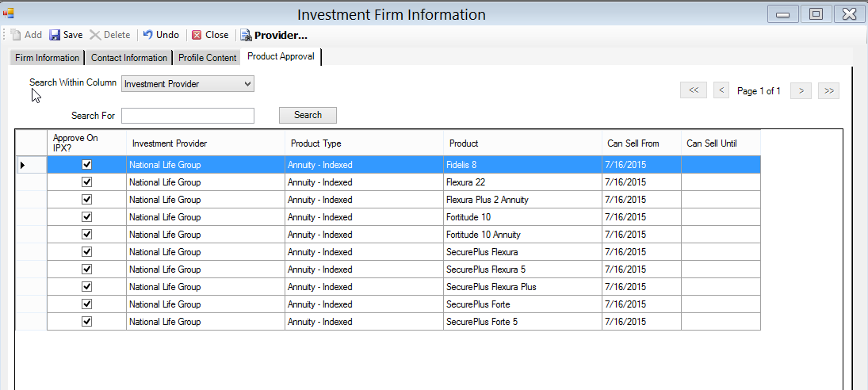Sort by Product Type column header

click(365, 143)
